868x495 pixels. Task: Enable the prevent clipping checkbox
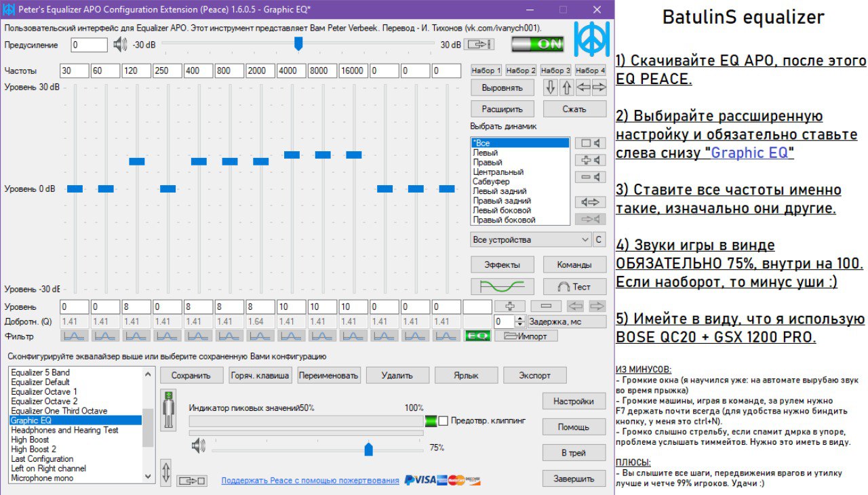[443, 421]
